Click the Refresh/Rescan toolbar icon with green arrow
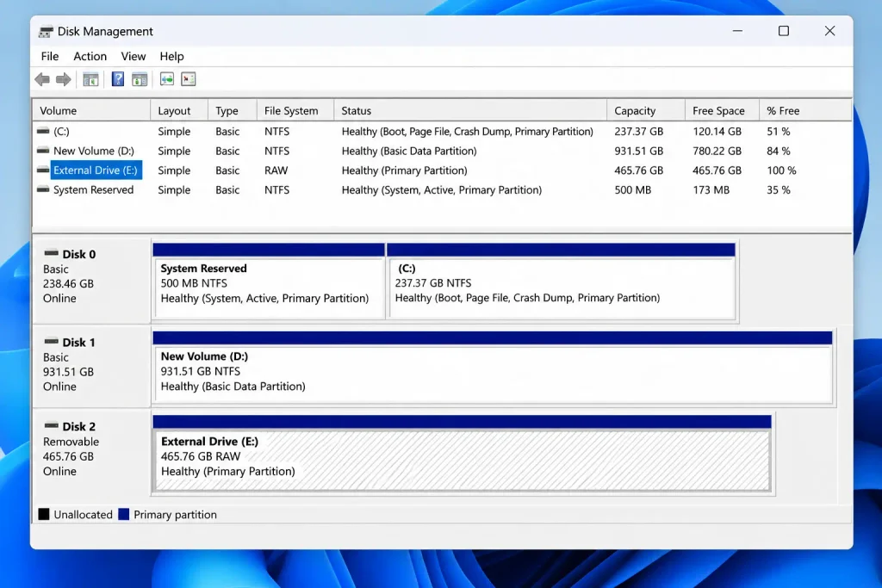Viewport: 882px width, 588px height. pyautogui.click(x=167, y=79)
